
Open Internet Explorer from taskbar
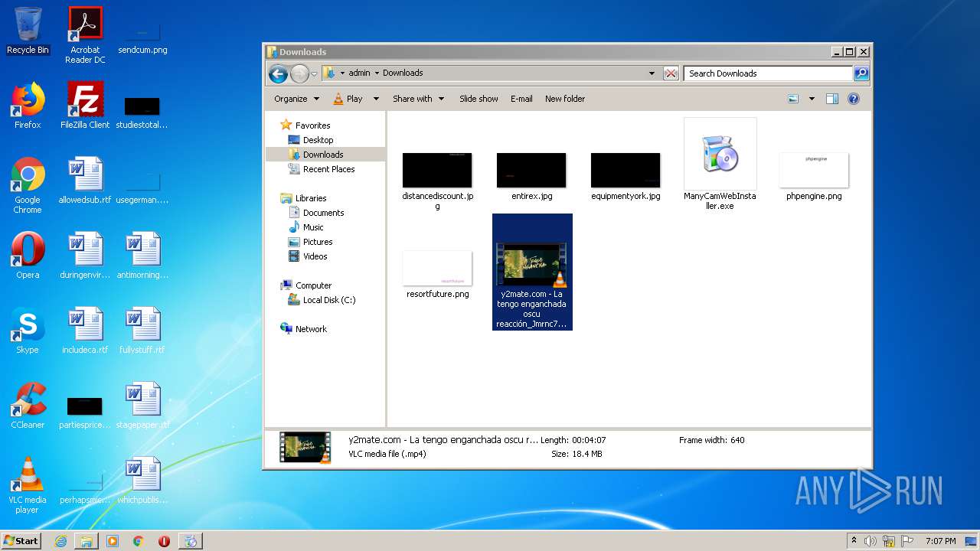[60, 541]
